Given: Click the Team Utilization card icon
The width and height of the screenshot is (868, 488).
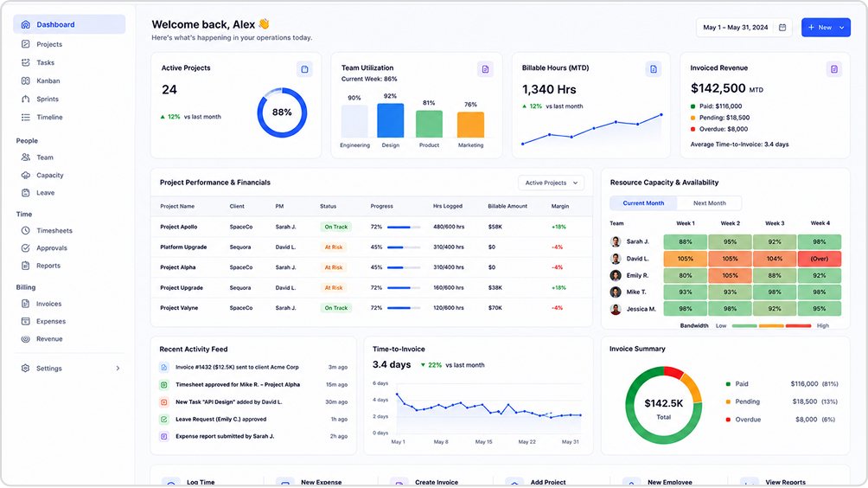Looking at the screenshot, I should (485, 69).
